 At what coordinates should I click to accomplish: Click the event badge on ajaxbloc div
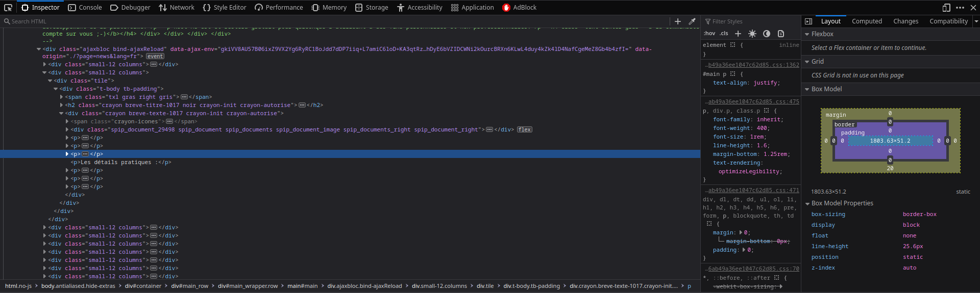coord(155,56)
